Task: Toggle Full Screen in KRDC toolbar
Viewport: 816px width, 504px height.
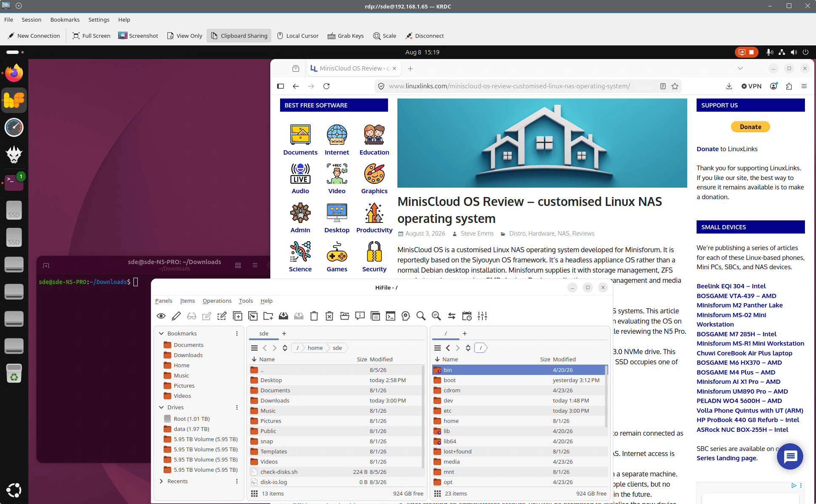Action: point(91,36)
